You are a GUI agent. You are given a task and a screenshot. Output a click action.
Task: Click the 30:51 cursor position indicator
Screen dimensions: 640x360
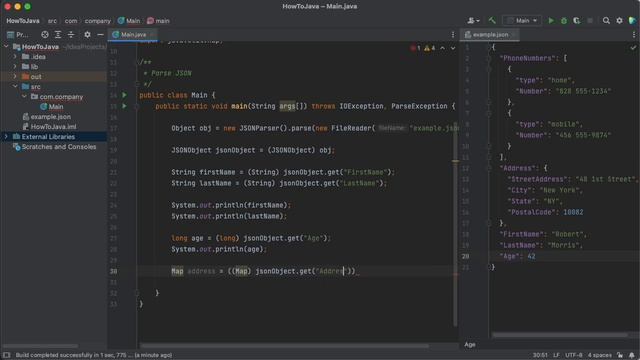(x=540, y=355)
